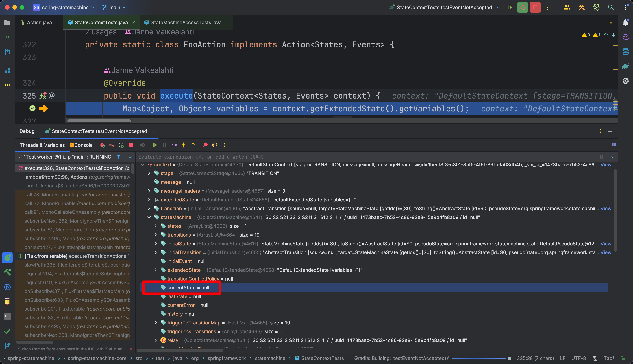Open Notifications bell icon
Viewport: 633px width, 364px height.
(x=625, y=23)
